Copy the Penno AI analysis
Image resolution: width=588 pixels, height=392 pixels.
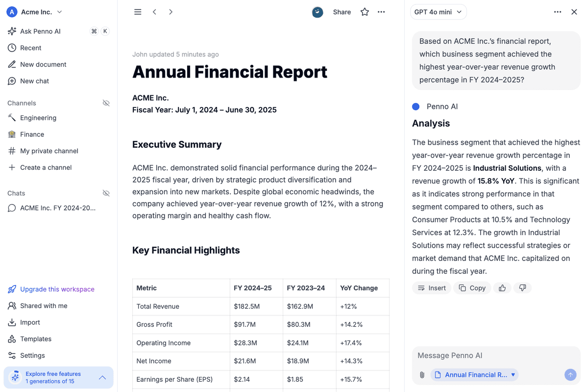472,287
